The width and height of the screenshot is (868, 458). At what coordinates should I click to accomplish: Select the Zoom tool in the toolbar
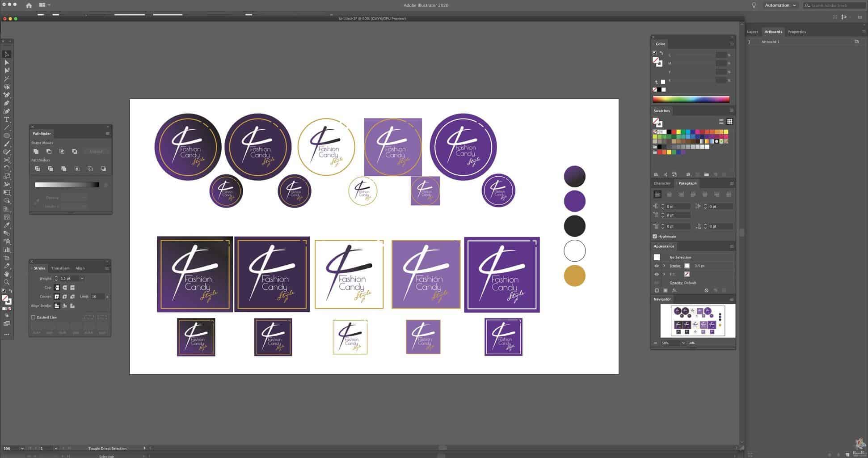tap(7, 282)
